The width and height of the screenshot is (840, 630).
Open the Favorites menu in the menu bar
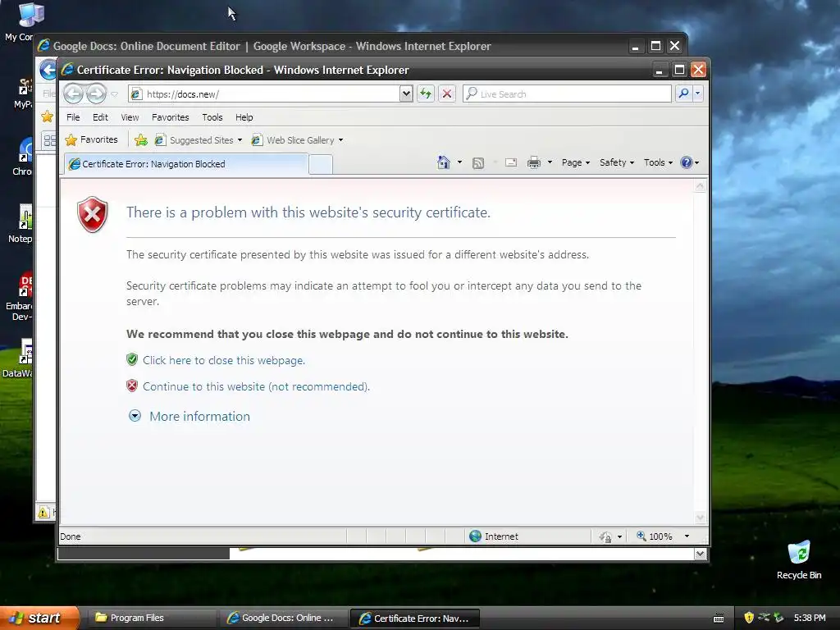tap(171, 117)
